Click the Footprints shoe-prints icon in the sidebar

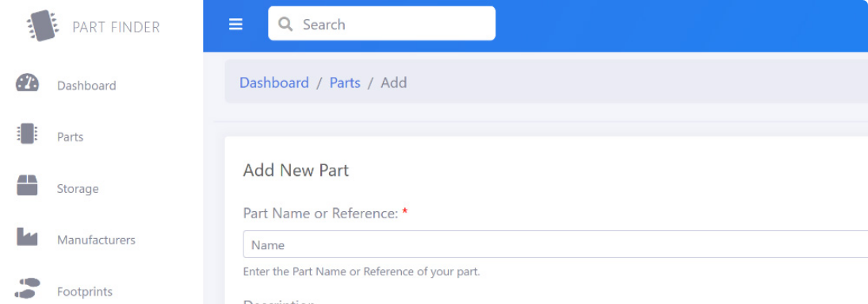click(x=27, y=288)
